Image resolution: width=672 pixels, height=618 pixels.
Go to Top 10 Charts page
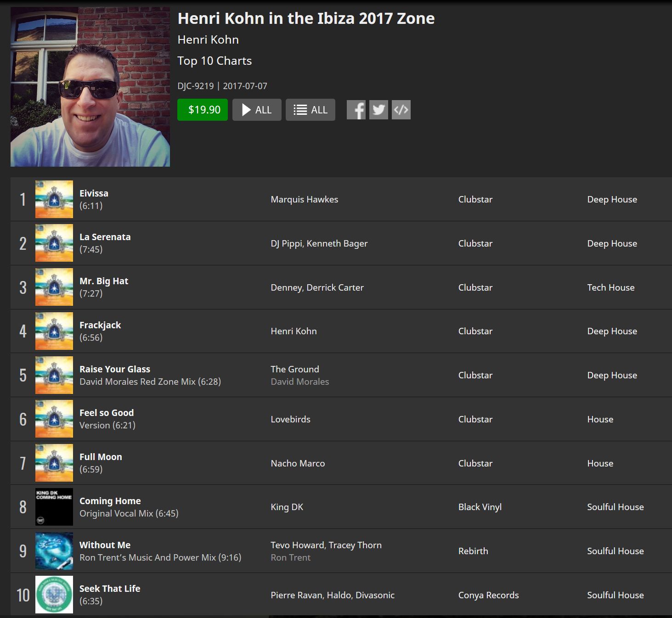[x=215, y=61]
